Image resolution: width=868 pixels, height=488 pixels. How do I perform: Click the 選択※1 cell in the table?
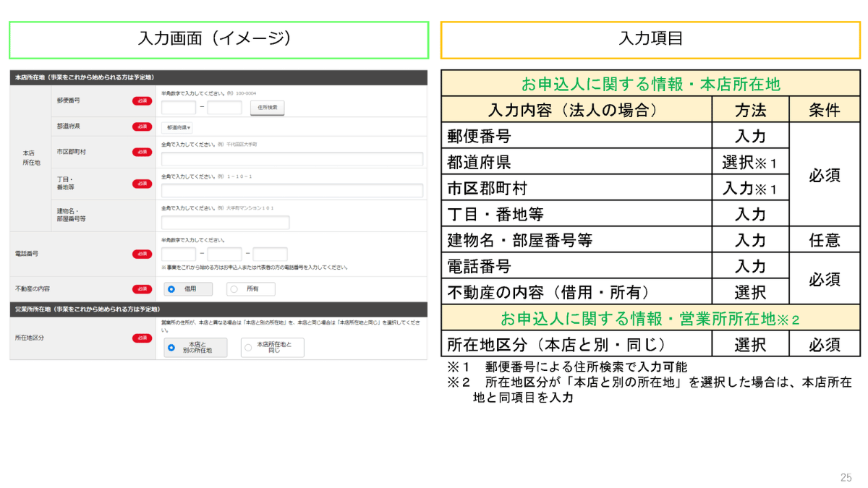(750, 162)
